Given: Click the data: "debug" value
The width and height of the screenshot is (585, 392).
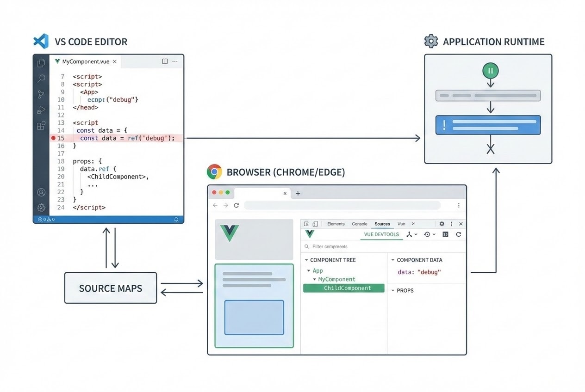Looking at the screenshot, I should pyautogui.click(x=419, y=272).
